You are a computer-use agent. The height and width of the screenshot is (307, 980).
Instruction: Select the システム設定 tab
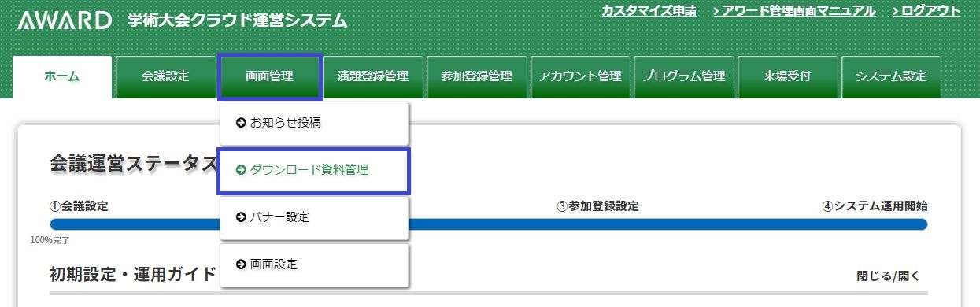point(890,76)
